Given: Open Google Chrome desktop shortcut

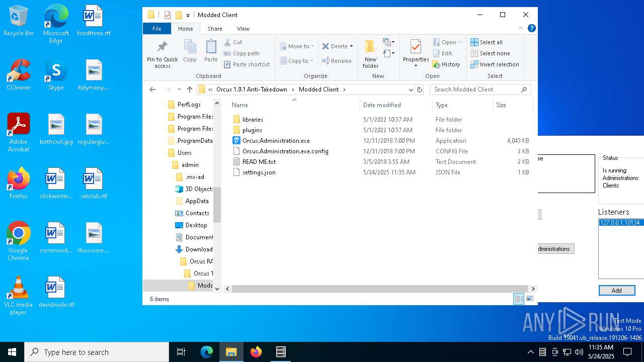Looking at the screenshot, I should click(x=19, y=241).
